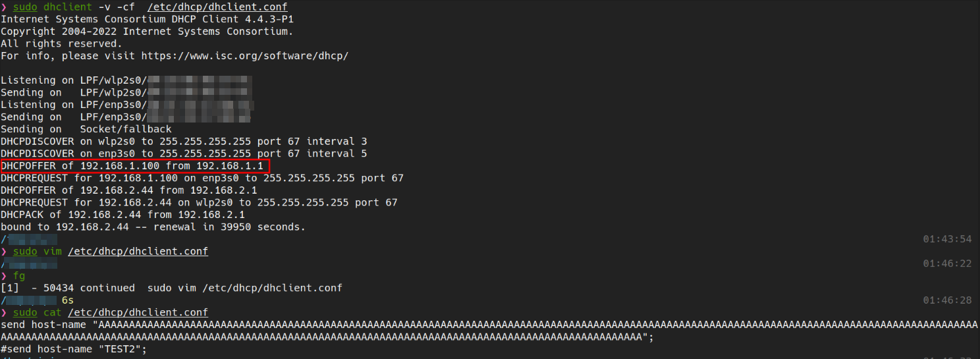Screen dimensions: 980x359
Task: Click the Sending on Socket/fallback line
Action: (x=86, y=129)
